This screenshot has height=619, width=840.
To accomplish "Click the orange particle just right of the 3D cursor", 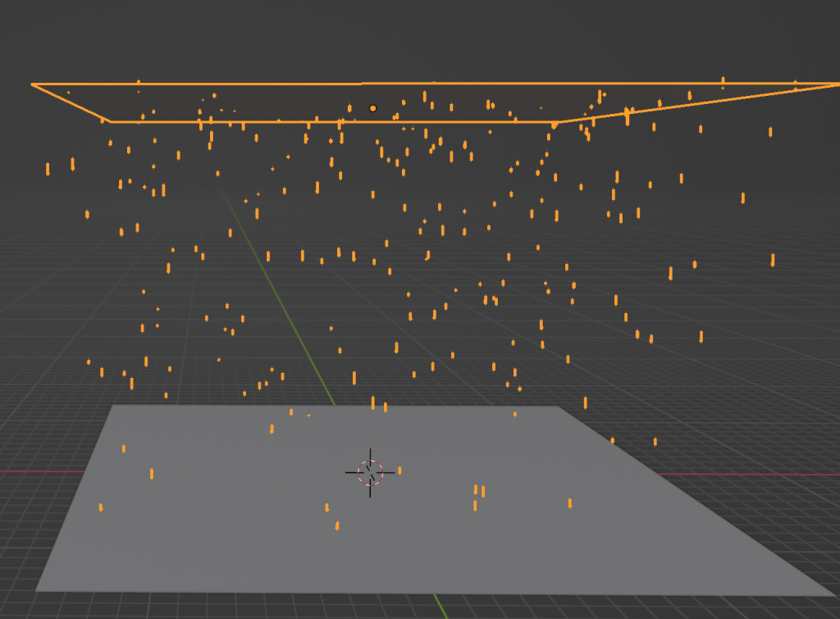I will pos(399,471).
